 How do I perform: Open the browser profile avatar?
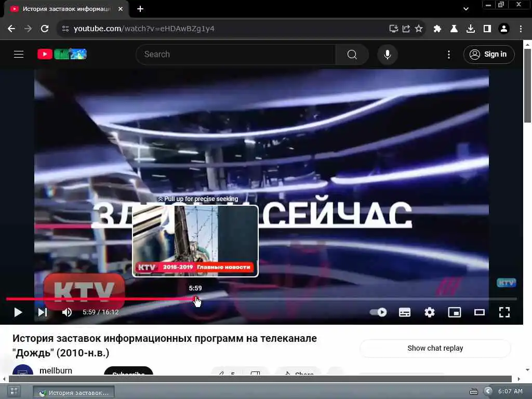click(504, 29)
